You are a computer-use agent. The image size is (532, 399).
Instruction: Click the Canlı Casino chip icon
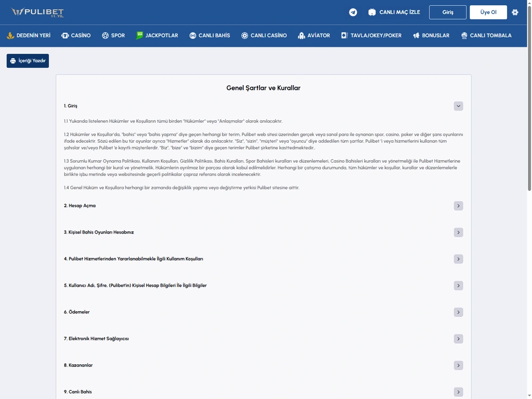pyautogui.click(x=245, y=35)
